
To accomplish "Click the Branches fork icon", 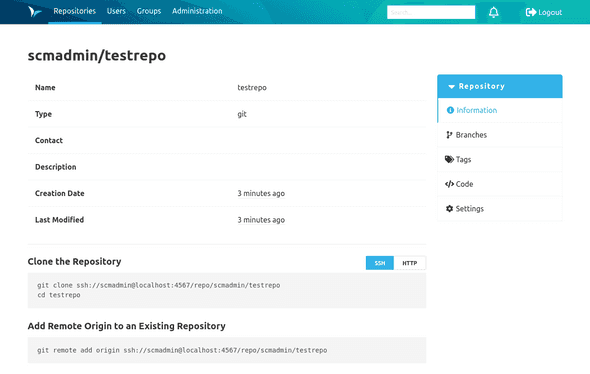I will [x=449, y=135].
